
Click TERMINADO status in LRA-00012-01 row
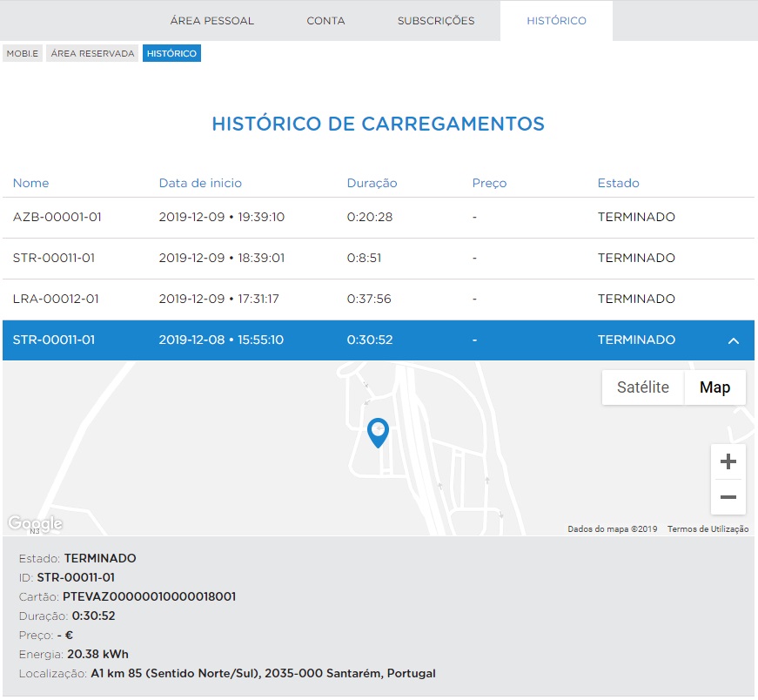coord(636,299)
